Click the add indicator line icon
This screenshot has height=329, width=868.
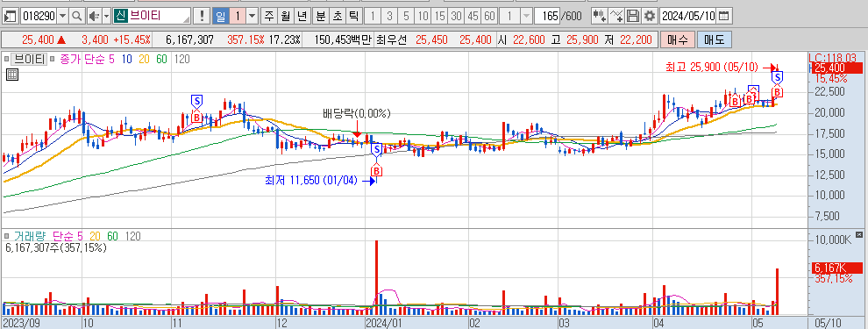(x=616, y=16)
